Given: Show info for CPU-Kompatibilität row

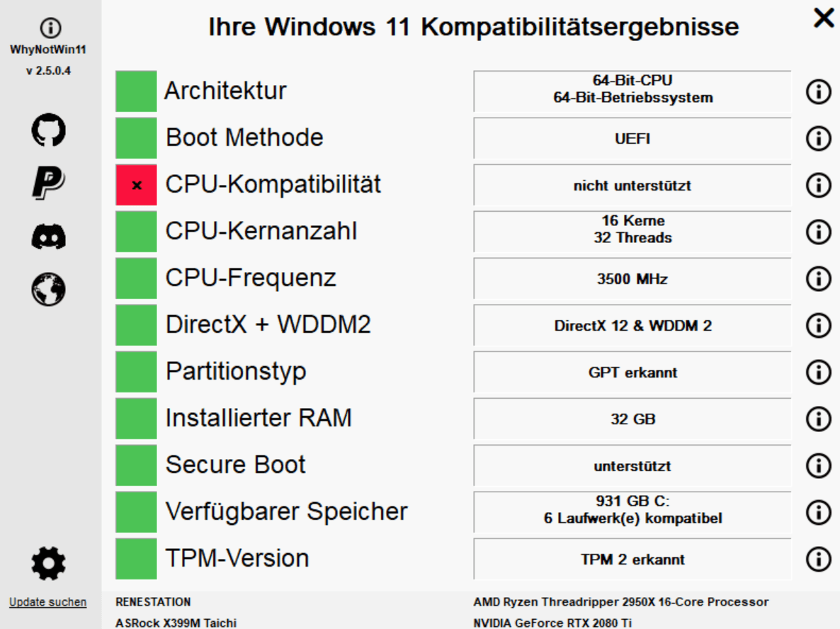Looking at the screenshot, I should pos(819,186).
